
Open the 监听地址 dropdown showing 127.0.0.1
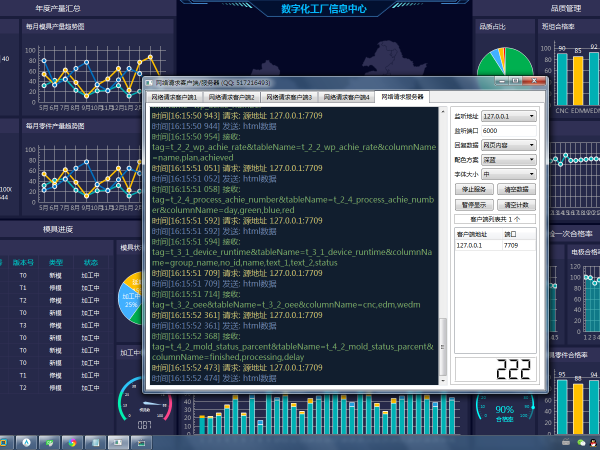click(509, 116)
